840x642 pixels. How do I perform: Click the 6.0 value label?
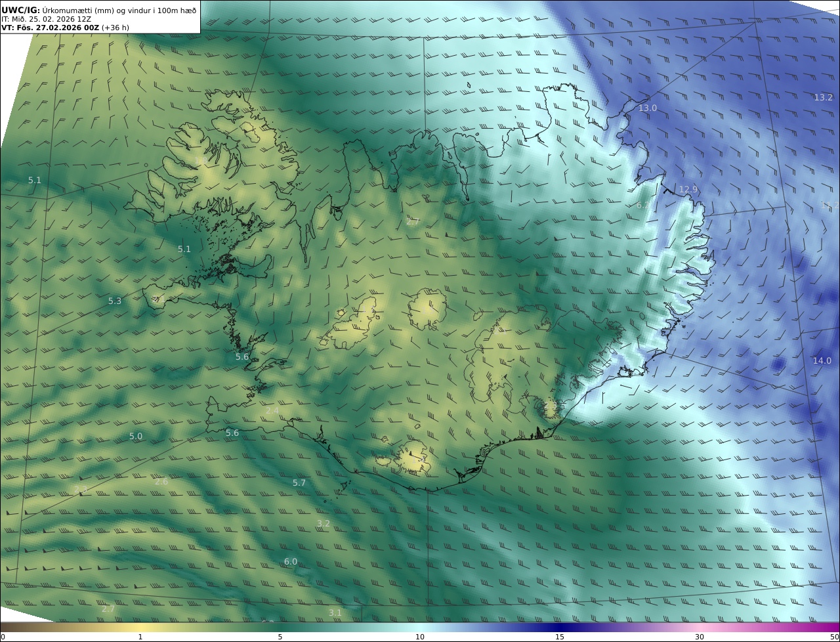(x=291, y=561)
